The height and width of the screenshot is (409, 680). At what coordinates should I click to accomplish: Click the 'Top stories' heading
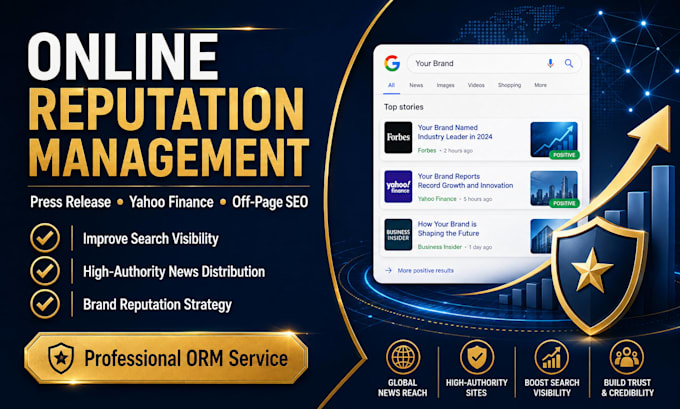(403, 107)
